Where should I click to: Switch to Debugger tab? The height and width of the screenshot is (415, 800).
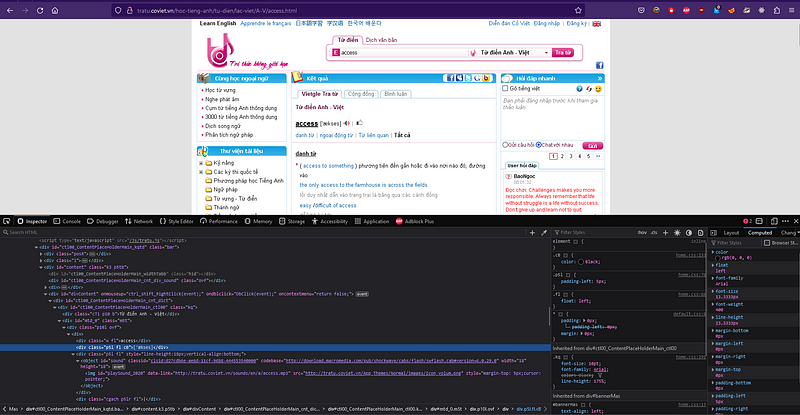(103, 221)
